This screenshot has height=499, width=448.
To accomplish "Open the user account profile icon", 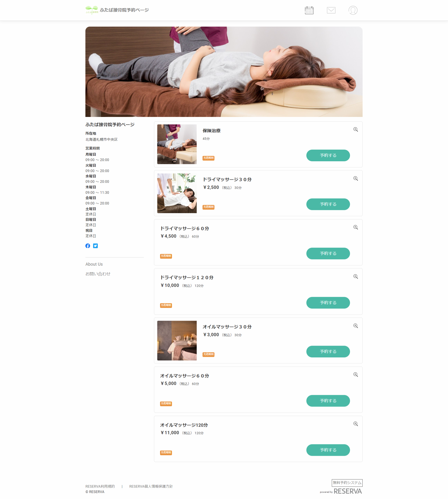I will pyautogui.click(x=353, y=10).
